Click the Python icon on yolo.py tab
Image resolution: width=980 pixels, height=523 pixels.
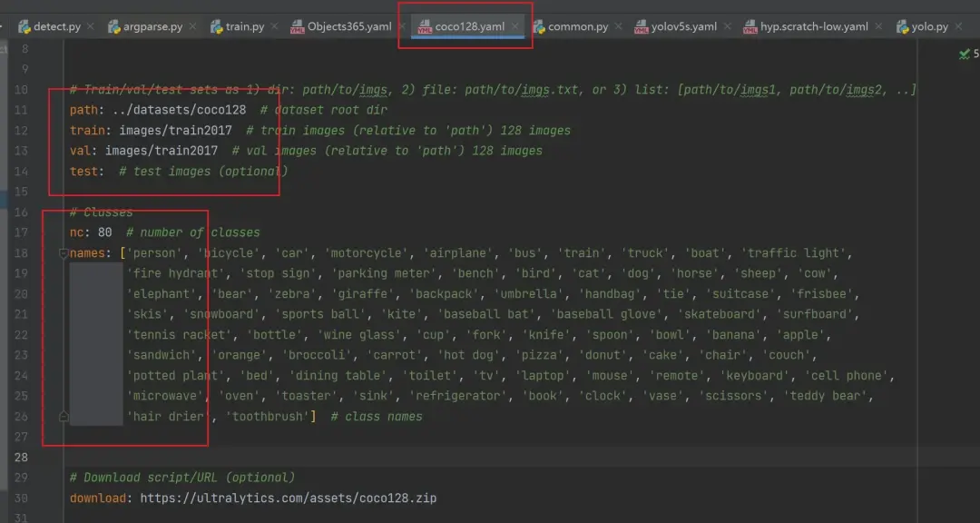902,27
